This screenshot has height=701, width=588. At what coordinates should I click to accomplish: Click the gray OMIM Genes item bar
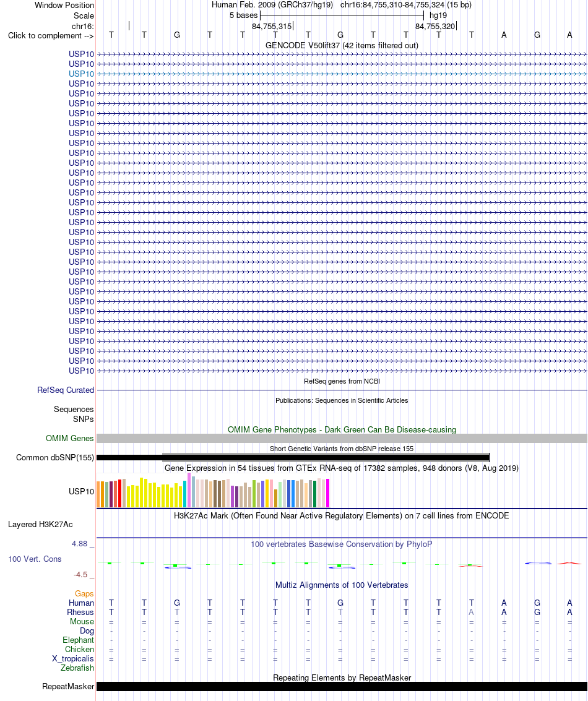pyautogui.click(x=342, y=438)
